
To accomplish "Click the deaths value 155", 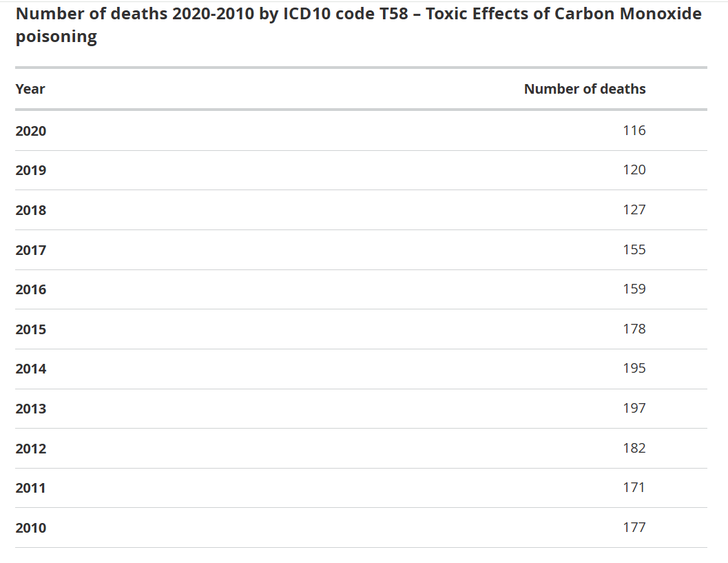I will coord(634,249).
